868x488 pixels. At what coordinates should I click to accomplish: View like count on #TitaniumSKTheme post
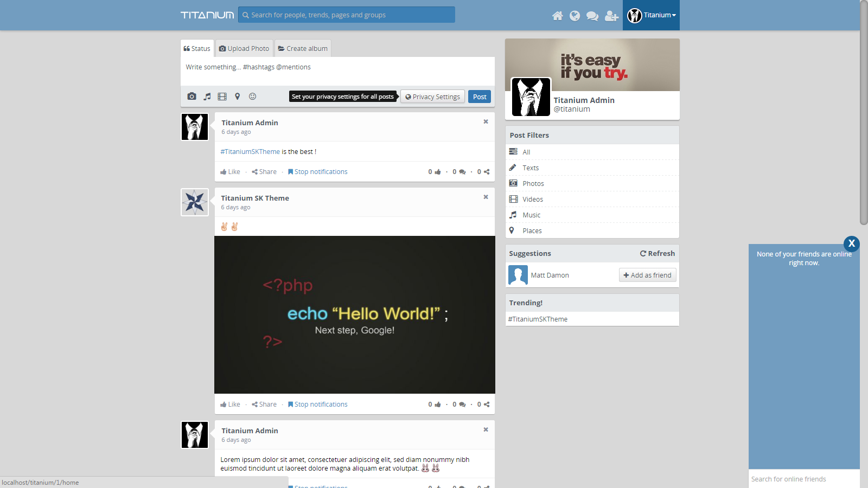[x=435, y=172]
